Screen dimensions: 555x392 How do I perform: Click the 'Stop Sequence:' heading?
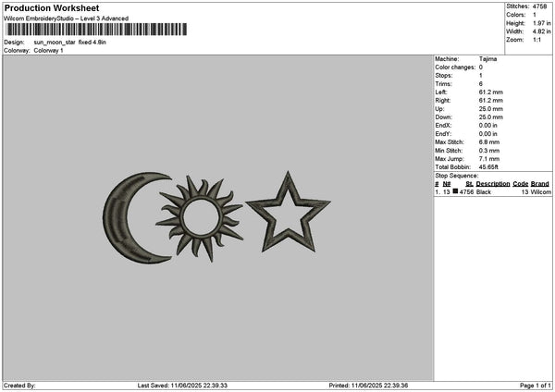tap(457, 176)
